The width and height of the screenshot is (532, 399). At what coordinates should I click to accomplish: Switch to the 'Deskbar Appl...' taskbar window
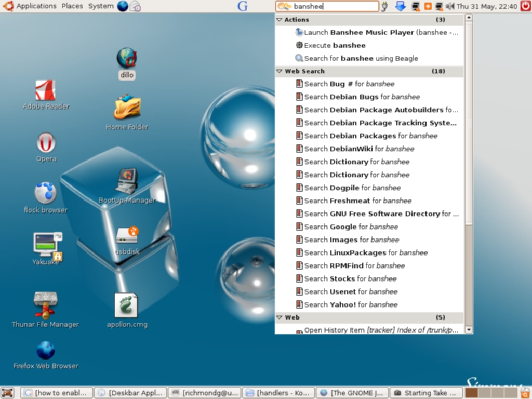point(130,393)
